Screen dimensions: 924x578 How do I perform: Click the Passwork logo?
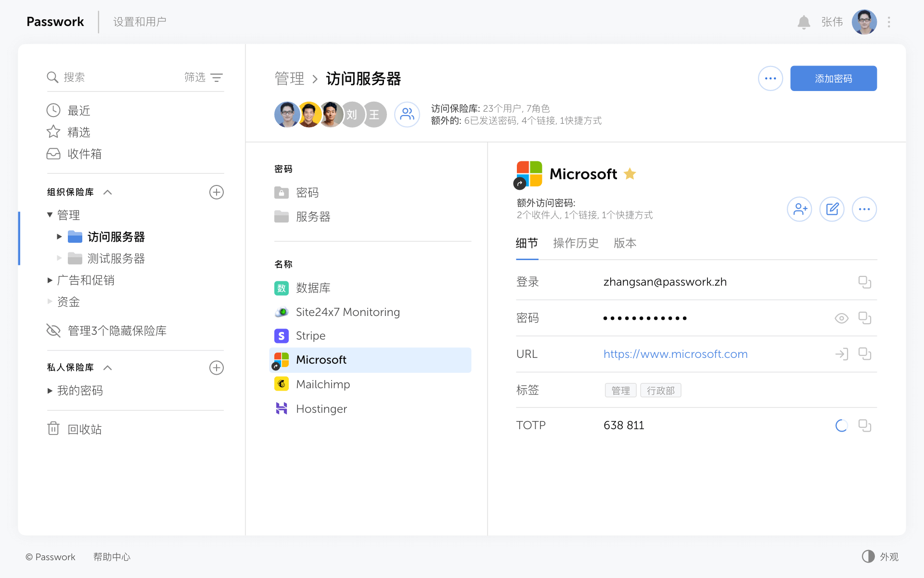pos(55,22)
